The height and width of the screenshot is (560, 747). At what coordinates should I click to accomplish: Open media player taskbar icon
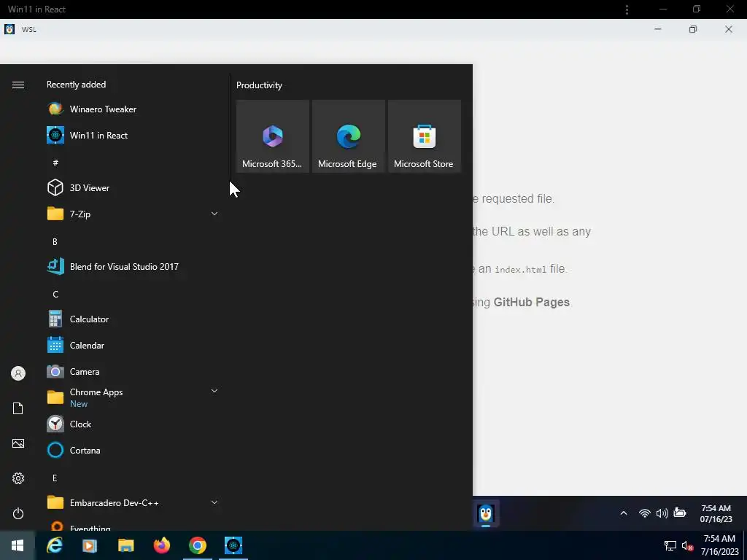click(x=90, y=545)
